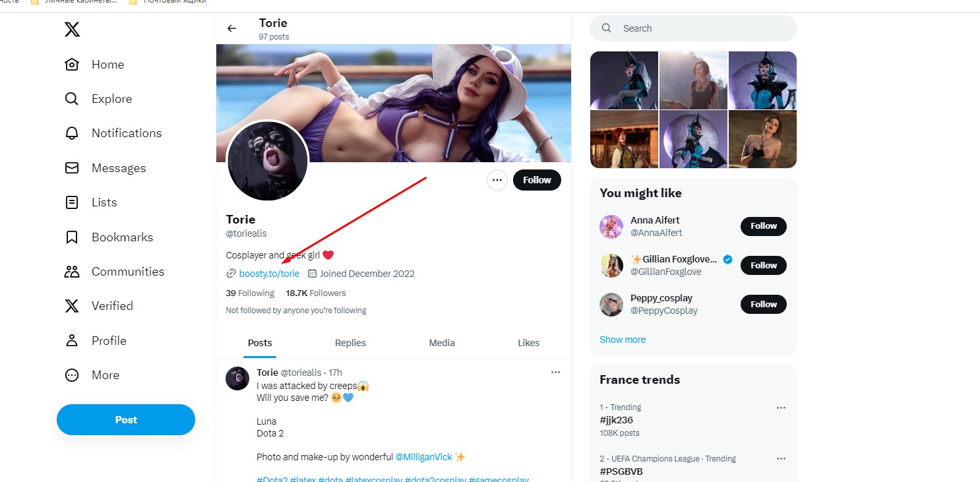Open the boosty.to/torie link

coord(269,274)
